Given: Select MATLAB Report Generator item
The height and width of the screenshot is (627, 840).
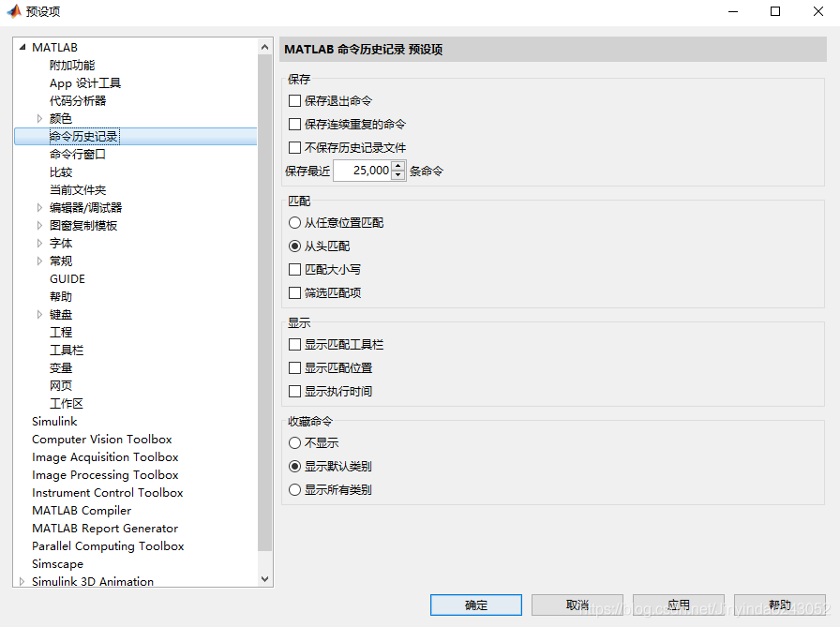Looking at the screenshot, I should coord(105,528).
